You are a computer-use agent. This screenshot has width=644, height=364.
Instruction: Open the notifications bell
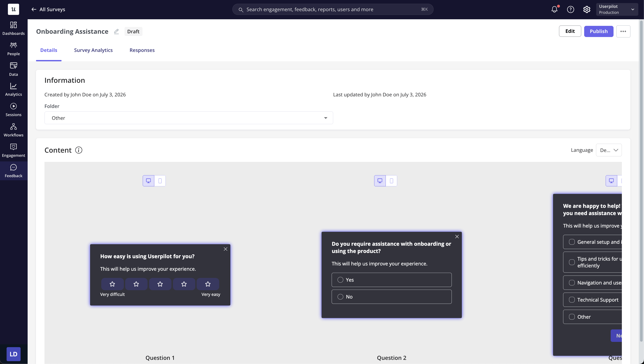click(554, 9)
